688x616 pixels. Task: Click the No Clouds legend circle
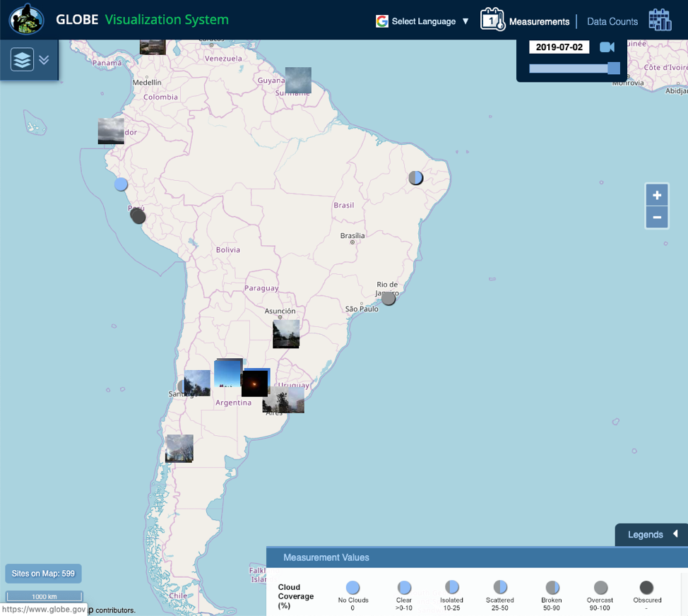coord(352,588)
